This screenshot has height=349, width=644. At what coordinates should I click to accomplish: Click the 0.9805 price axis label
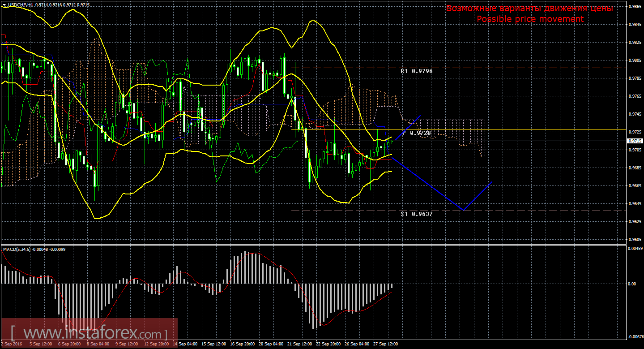(x=634, y=60)
